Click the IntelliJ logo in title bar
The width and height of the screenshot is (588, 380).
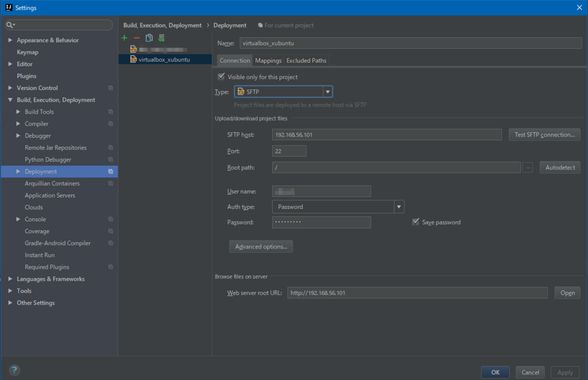(x=9, y=7)
